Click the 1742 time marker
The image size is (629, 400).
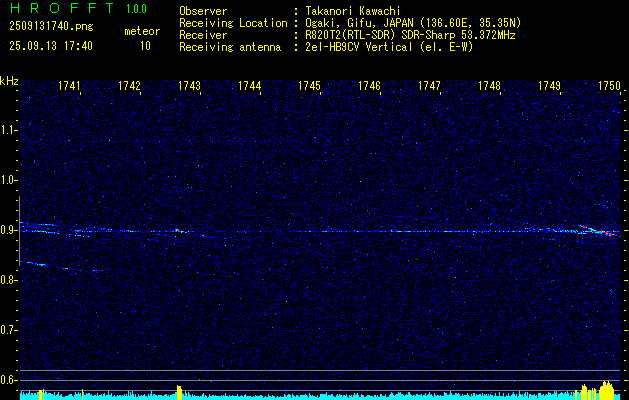130,86
